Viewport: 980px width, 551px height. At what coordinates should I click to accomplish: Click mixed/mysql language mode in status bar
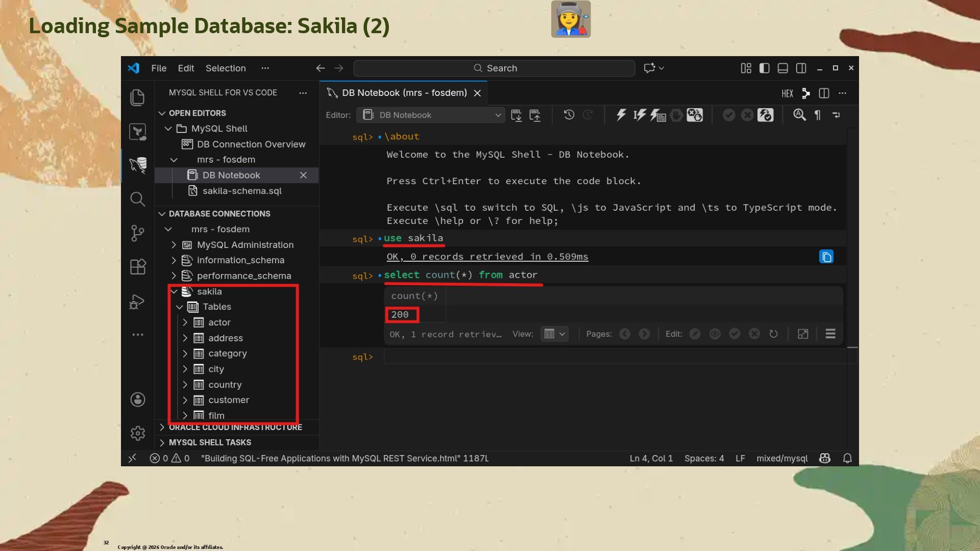(x=781, y=458)
